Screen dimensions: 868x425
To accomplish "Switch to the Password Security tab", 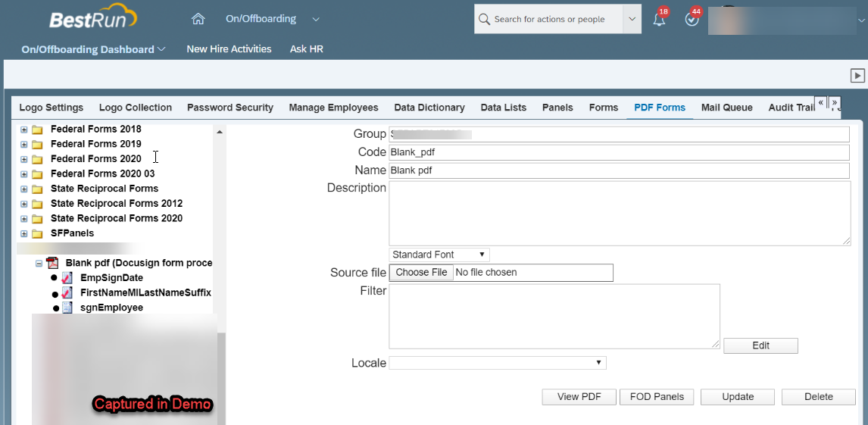I will click(230, 108).
